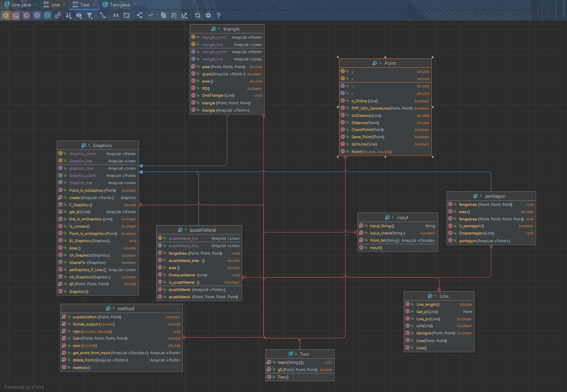The height and width of the screenshot is (392, 567).
Task: Select the Two class node header
Action: coord(300,354)
